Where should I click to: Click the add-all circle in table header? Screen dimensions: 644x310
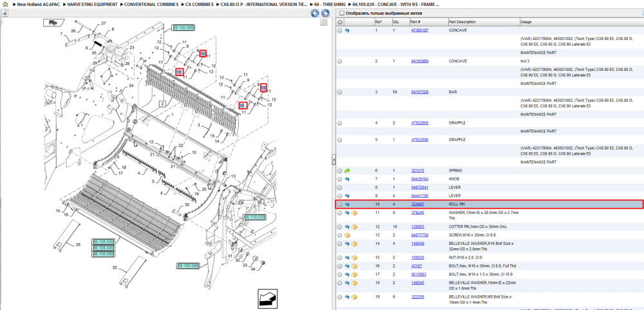point(339,22)
